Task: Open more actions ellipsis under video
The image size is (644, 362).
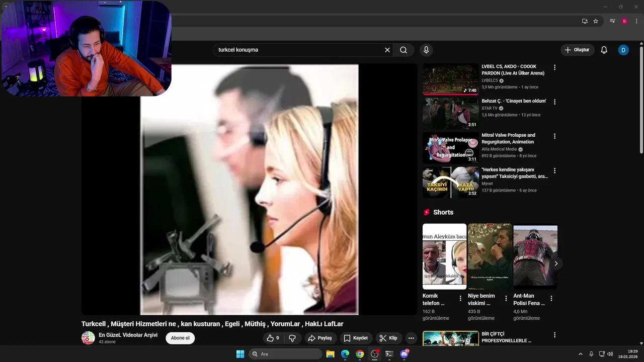Action: (x=411, y=338)
